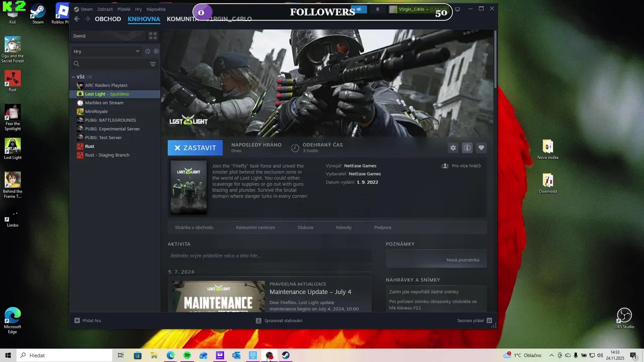Screen dimensions: 644x362
Task: Open OBS Studio desktop icon
Action: point(624,318)
